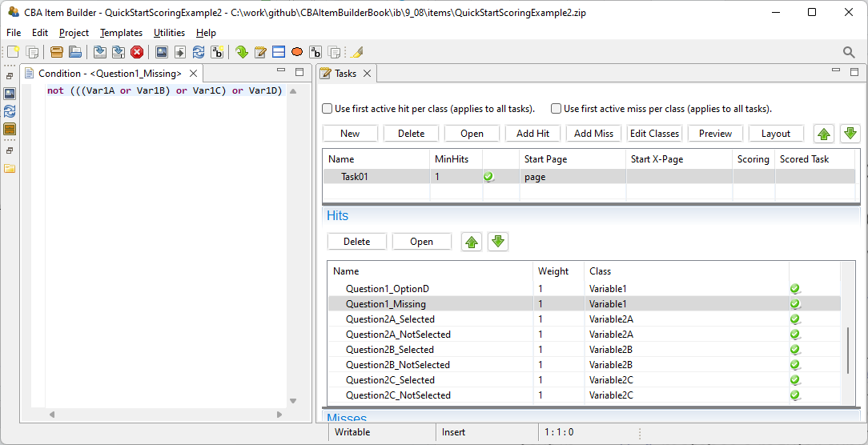Click the yellow highlighter icon in the toolbar
This screenshot has height=445, width=868.
358,52
